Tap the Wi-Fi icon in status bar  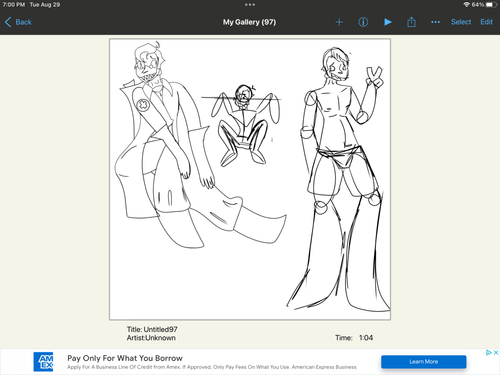click(x=466, y=5)
